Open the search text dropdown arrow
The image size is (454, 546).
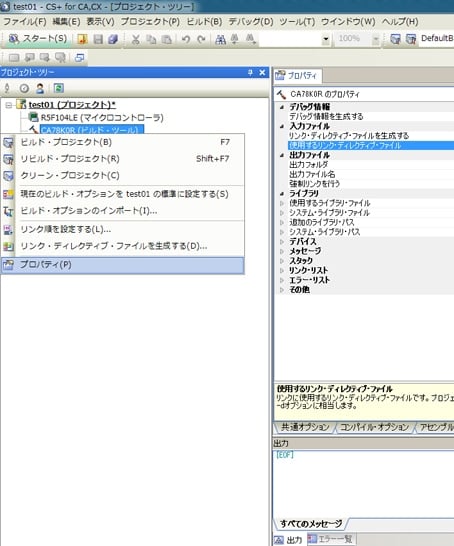coord(326,39)
